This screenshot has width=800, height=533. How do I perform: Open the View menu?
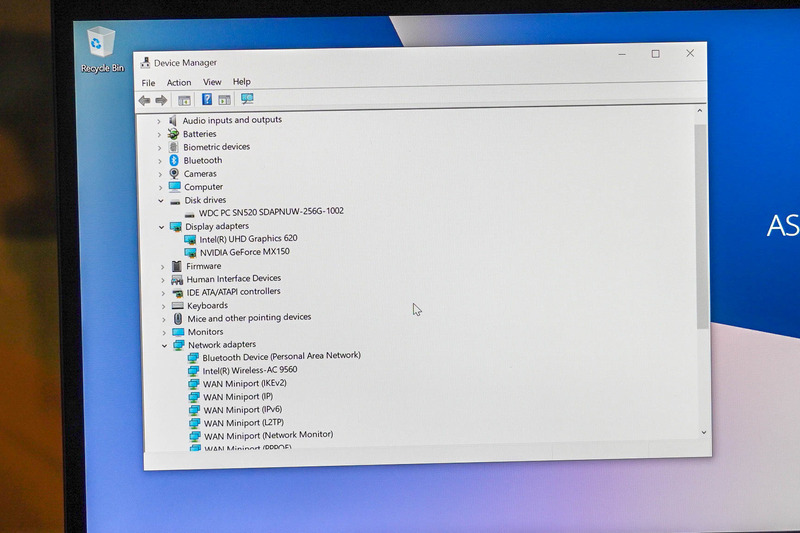click(212, 82)
